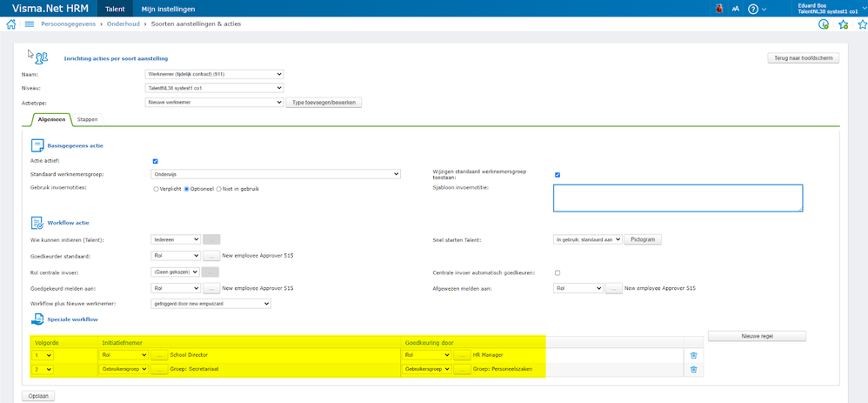Image resolution: width=868 pixels, height=403 pixels.
Task: Open Wie kunnen initiëren dropdown
Action: pos(176,239)
